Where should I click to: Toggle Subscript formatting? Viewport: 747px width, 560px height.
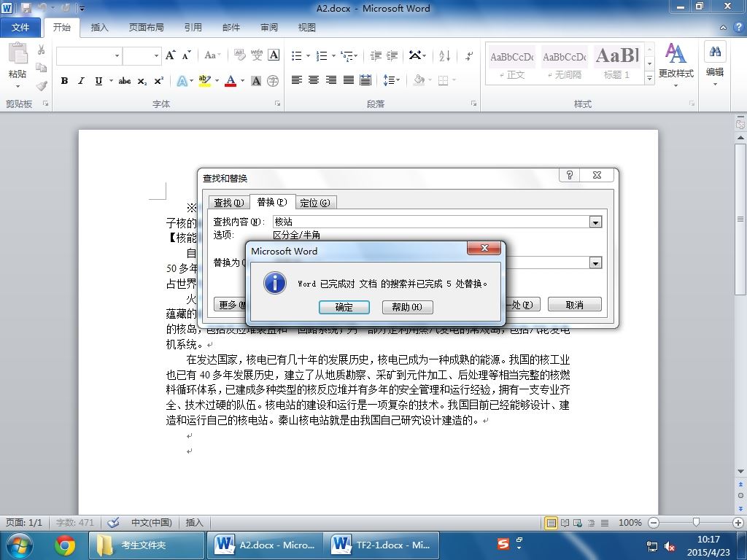tap(142, 81)
